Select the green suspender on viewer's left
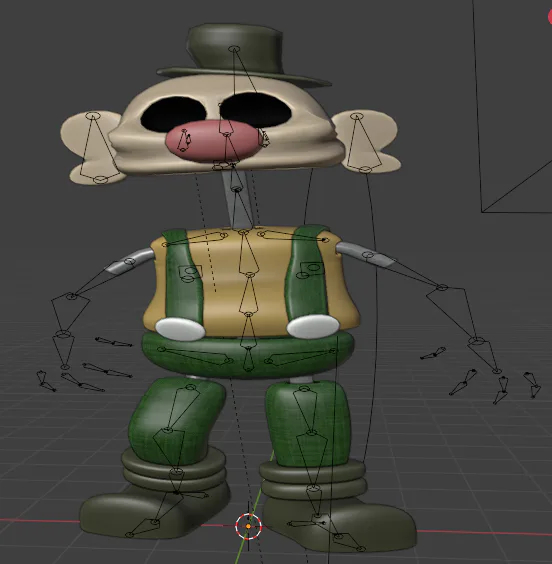Viewport: 552px width, 564px height. click(x=182, y=277)
